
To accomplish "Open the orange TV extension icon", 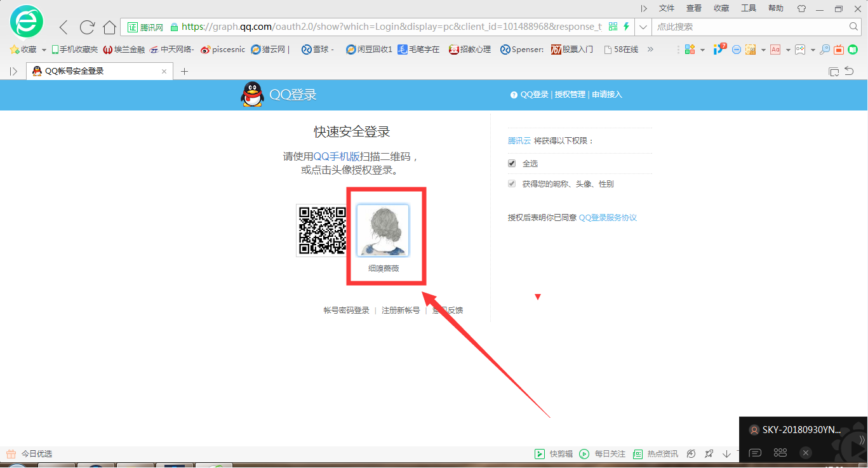I will click(839, 50).
